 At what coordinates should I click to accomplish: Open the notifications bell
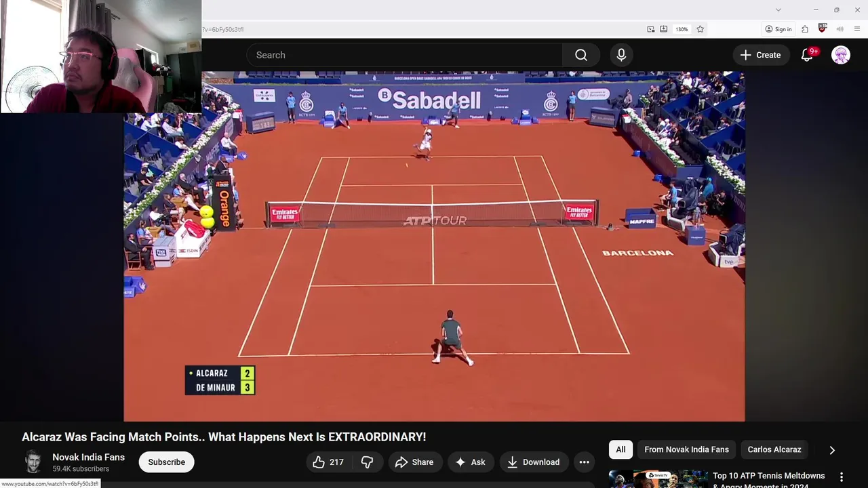pos(807,55)
